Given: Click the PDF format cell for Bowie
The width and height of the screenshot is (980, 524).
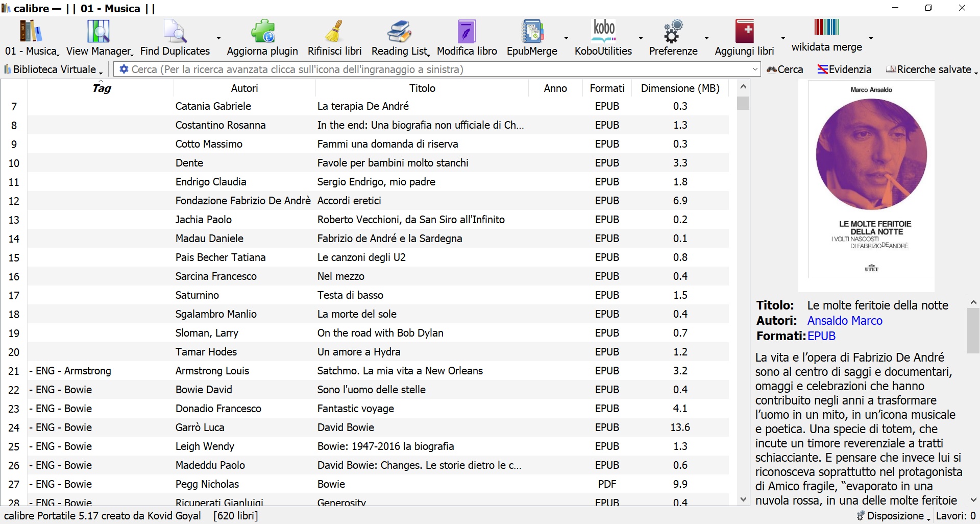Looking at the screenshot, I should click(607, 484).
